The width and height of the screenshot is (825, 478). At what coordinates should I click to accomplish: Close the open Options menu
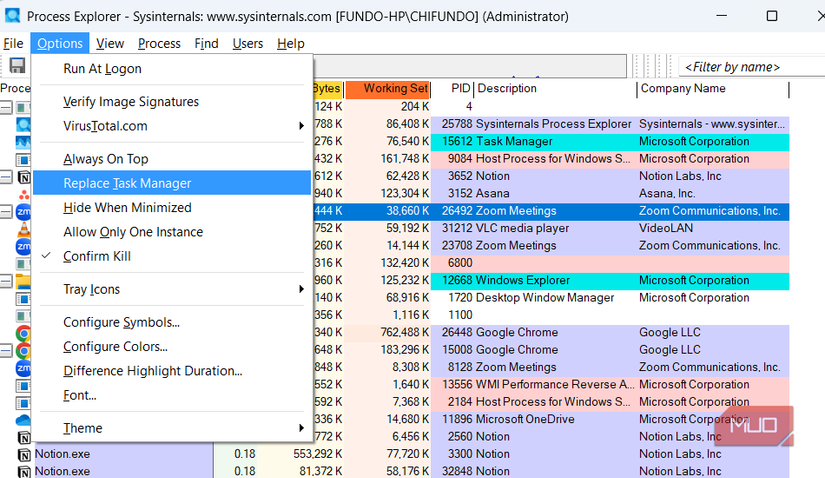click(59, 43)
